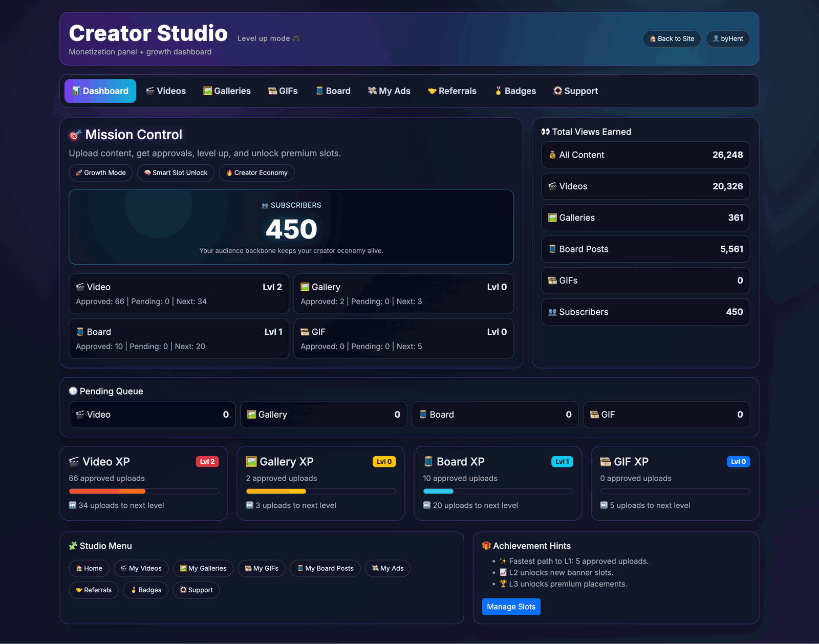Click the Video XP progress bar
The image size is (819, 644).
(143, 491)
